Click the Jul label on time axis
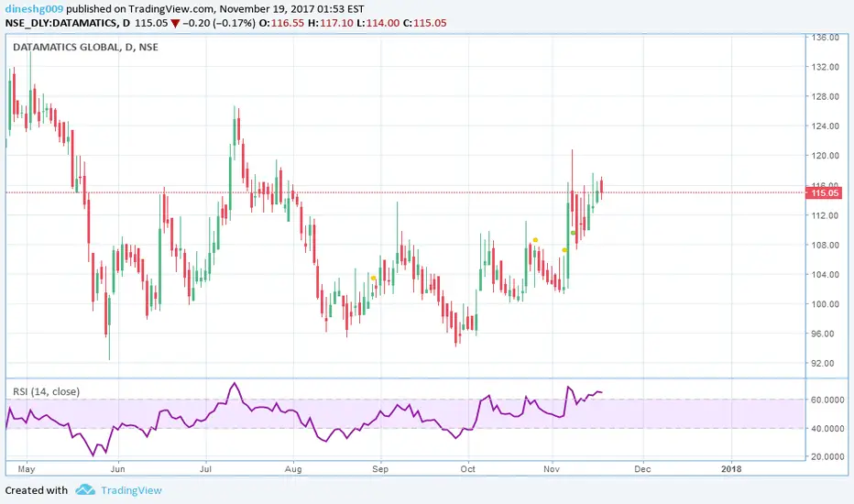Screen dimensions: 854x504 tap(205, 469)
